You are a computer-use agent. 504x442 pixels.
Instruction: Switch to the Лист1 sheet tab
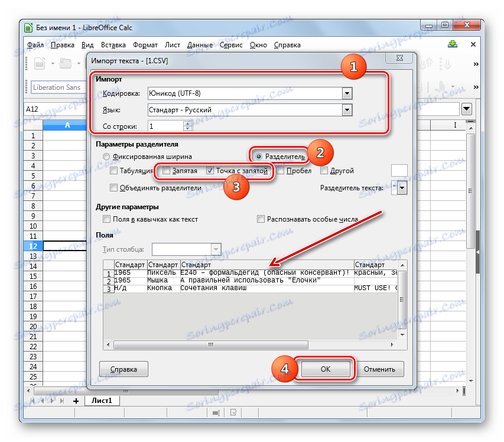(102, 401)
